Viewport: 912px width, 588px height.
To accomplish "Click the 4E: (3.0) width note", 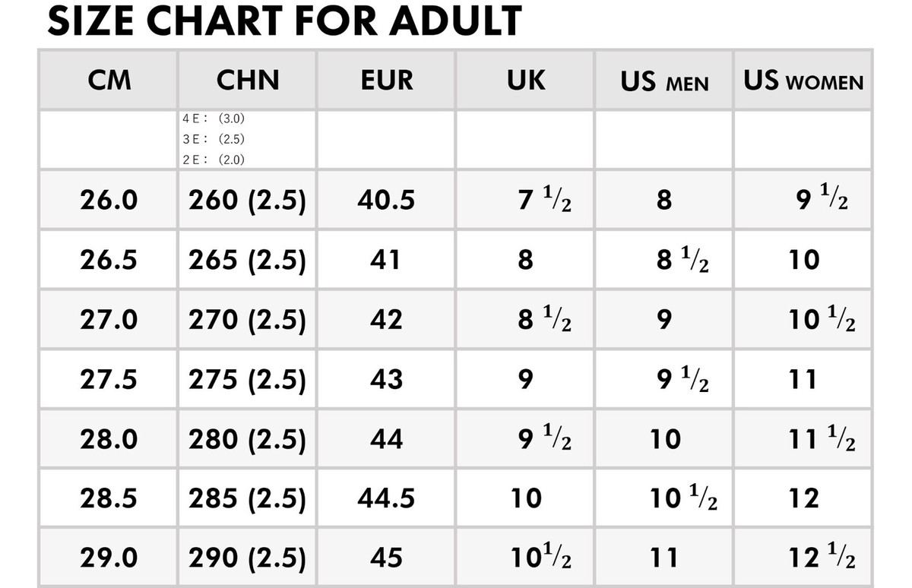I will click(214, 119).
